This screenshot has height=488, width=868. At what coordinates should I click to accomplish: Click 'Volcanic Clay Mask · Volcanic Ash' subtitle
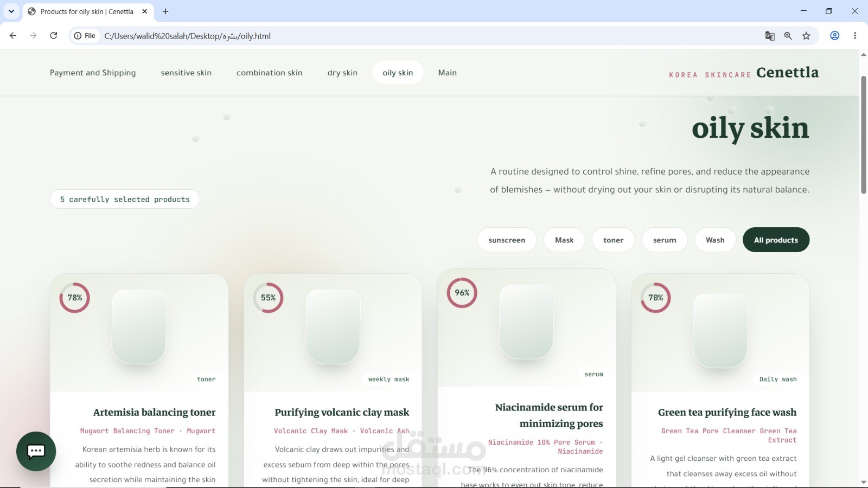(341, 431)
